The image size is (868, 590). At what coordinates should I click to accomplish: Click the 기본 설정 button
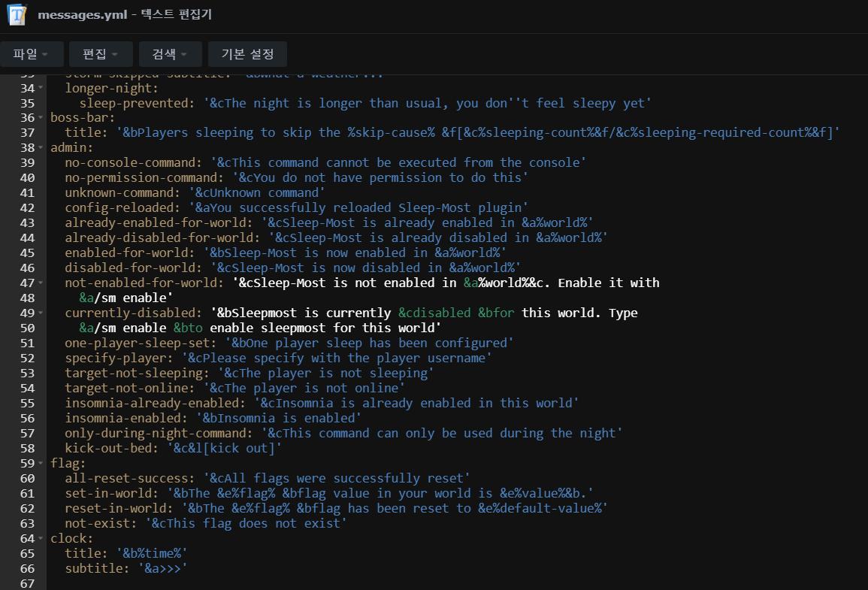click(x=247, y=54)
